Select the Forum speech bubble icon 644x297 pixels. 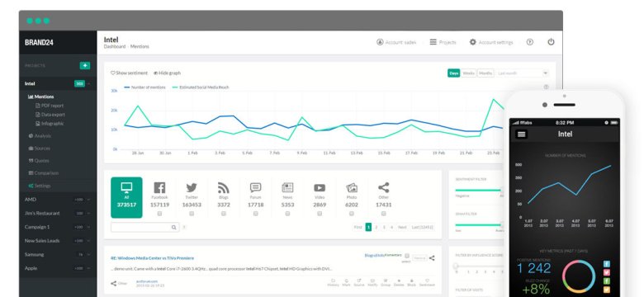(x=255, y=188)
